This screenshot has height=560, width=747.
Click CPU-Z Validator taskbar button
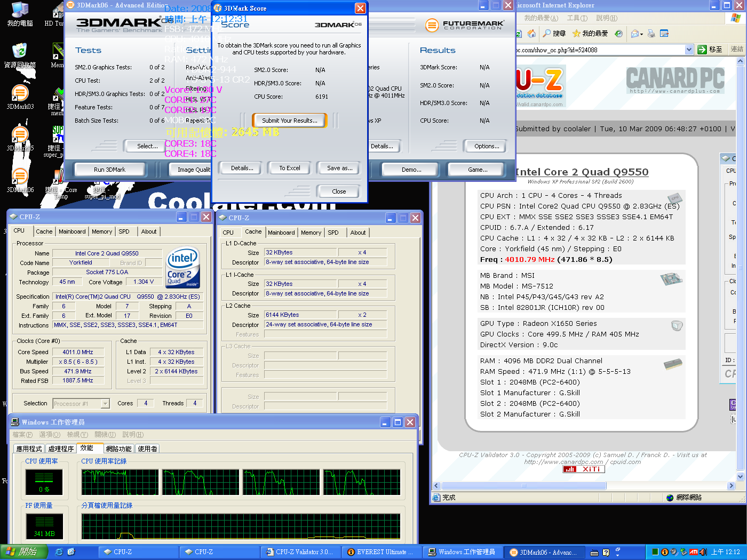coord(300,552)
